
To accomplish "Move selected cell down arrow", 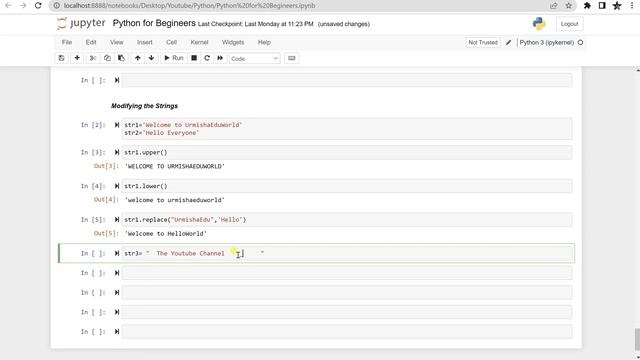I will 151,58.
